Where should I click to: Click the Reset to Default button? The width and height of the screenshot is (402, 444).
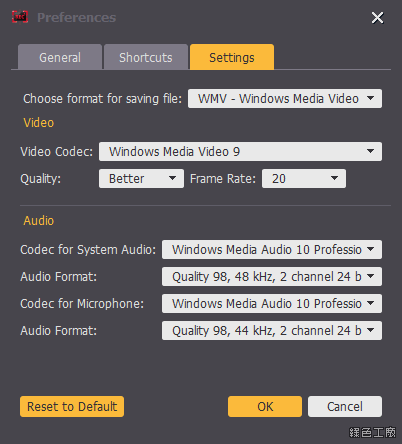tap(72, 407)
